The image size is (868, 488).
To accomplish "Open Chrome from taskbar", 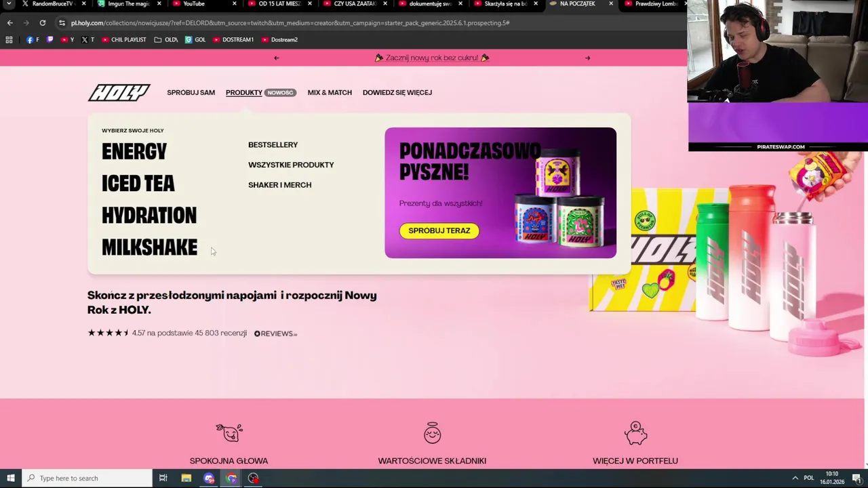I will [x=231, y=478].
